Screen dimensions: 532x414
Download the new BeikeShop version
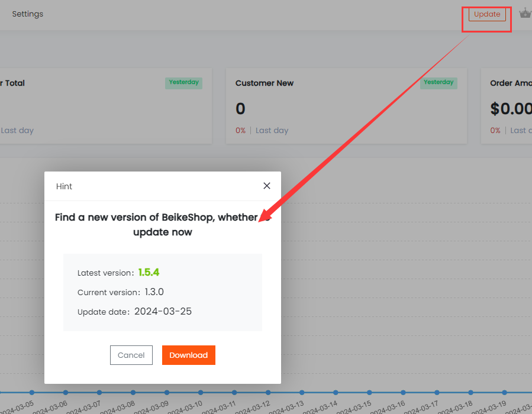point(189,355)
